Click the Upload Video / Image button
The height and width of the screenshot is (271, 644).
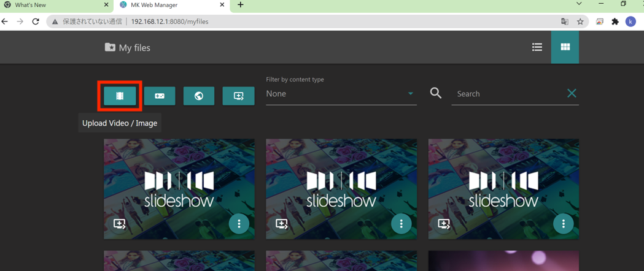coord(120,96)
